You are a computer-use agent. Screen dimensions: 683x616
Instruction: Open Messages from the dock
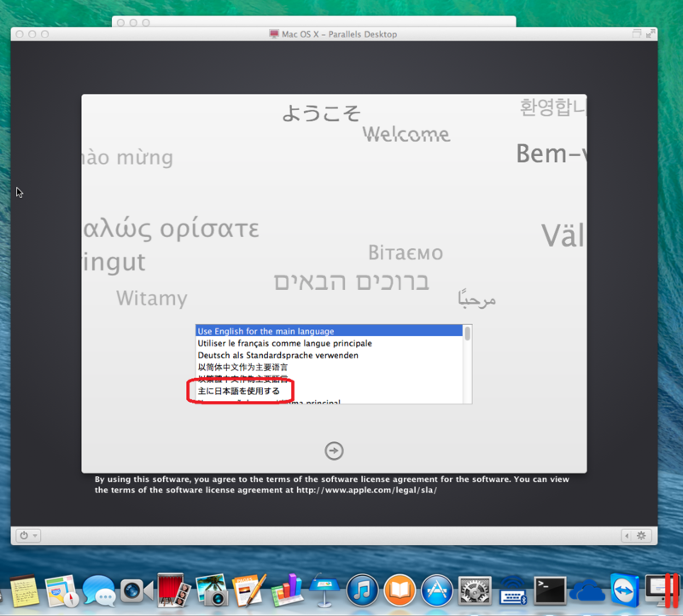pyautogui.click(x=99, y=590)
